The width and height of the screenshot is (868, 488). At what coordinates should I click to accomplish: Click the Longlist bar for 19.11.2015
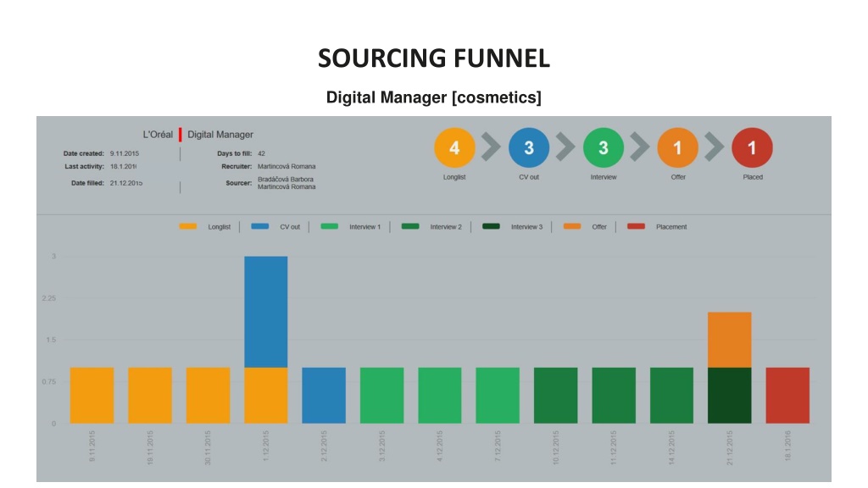pyautogui.click(x=150, y=396)
